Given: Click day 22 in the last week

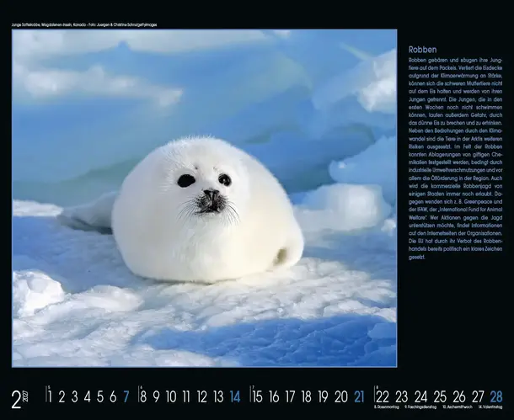Looking at the screenshot, I should (x=383, y=396).
